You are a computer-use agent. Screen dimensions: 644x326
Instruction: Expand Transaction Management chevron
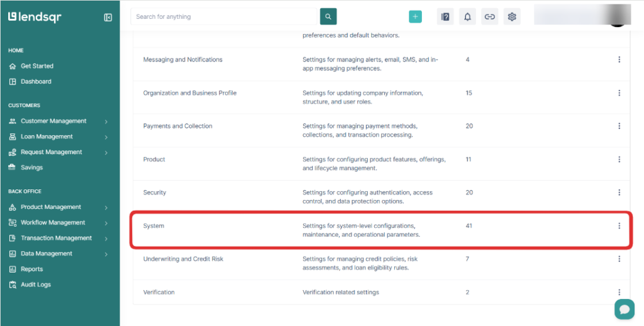tap(106, 239)
